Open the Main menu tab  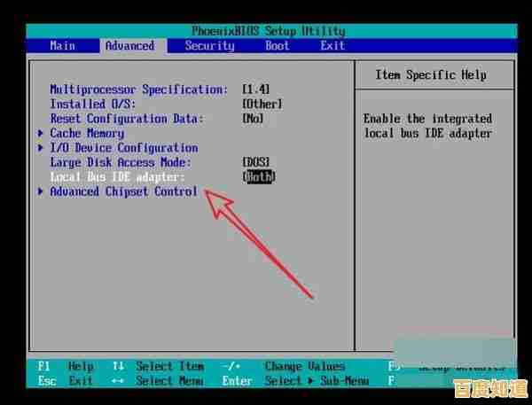[x=62, y=46]
